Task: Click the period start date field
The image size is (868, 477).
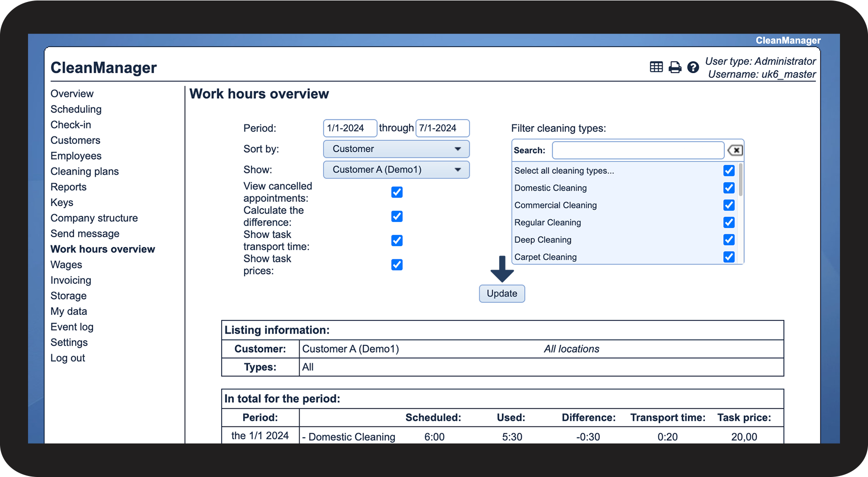Action: [x=349, y=128]
